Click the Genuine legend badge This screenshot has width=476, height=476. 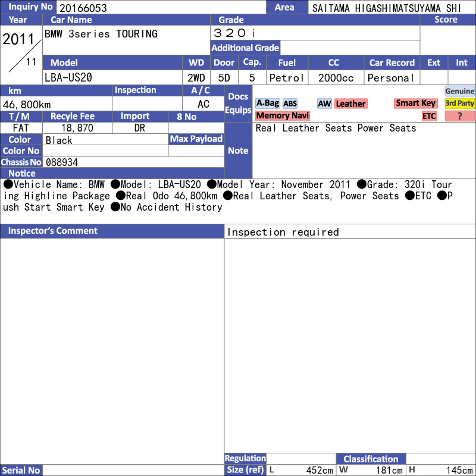[x=459, y=91]
